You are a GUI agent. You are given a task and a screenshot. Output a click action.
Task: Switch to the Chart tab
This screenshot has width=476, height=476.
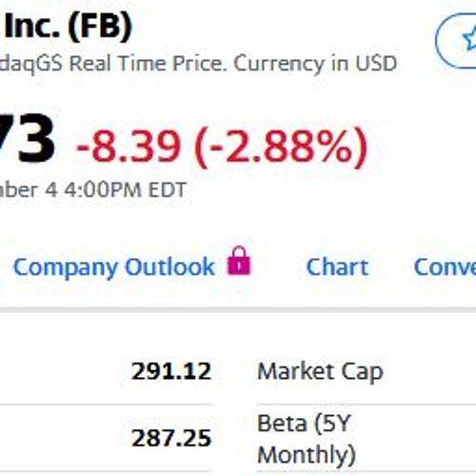[337, 267]
